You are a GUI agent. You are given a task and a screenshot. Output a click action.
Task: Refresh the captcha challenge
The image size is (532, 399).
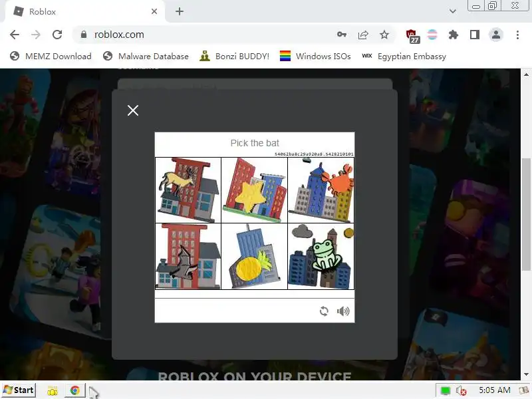click(x=324, y=311)
